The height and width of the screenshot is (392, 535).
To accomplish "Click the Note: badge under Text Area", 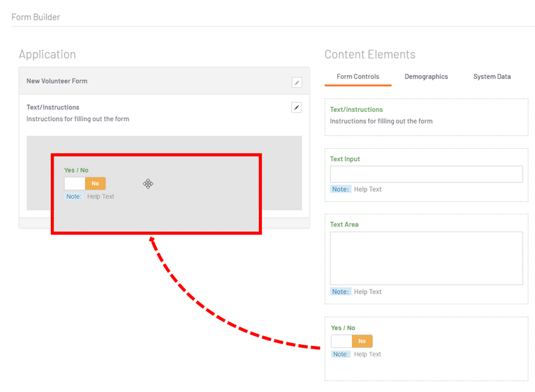I will [x=340, y=291].
